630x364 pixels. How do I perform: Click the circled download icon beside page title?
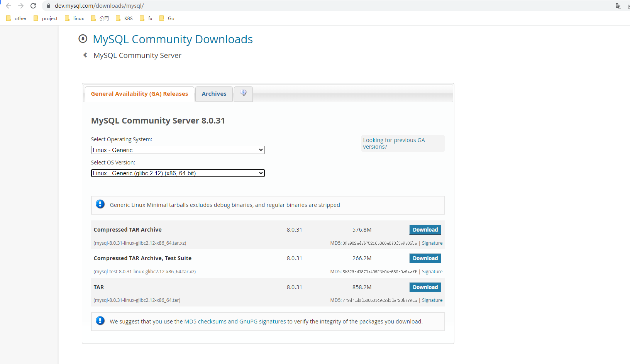83,39
